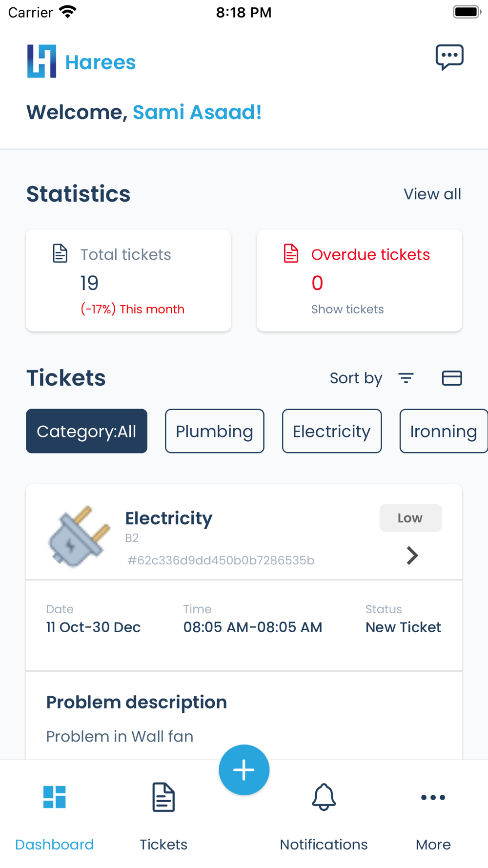The height and width of the screenshot is (868, 488).
Task: Tap the Harees logo
Action: tap(81, 62)
